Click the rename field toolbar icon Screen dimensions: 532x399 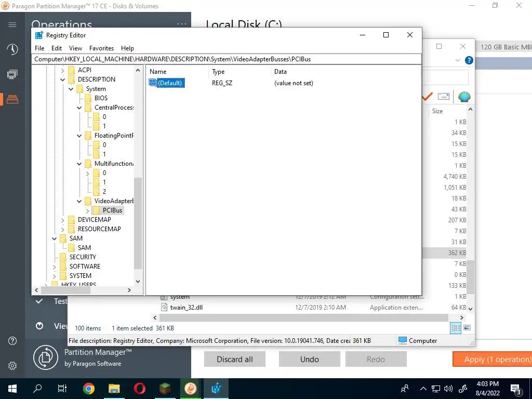pyautogui.click(x=444, y=97)
